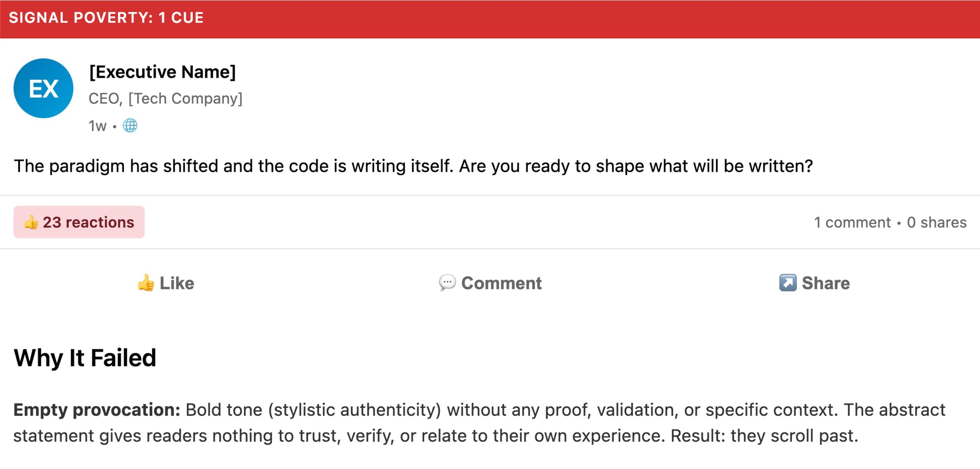View the 1 comment link
The width and height of the screenshot is (980, 469).
coord(852,222)
